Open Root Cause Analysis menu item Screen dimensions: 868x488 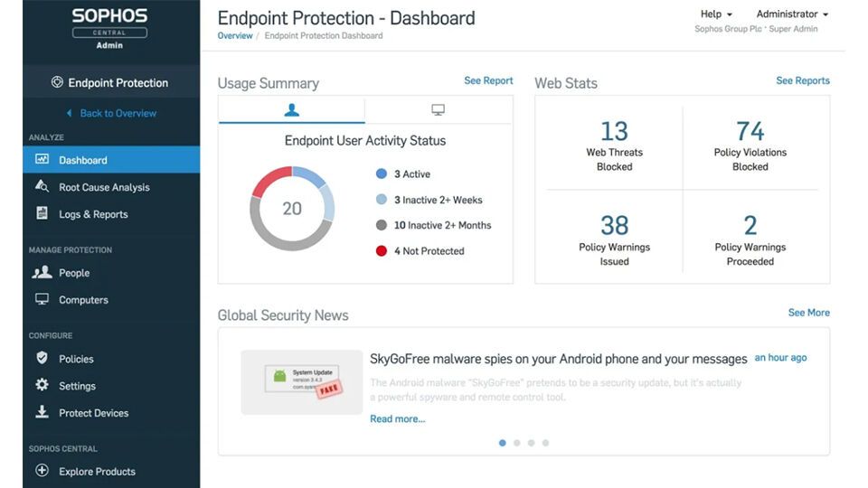(x=111, y=187)
